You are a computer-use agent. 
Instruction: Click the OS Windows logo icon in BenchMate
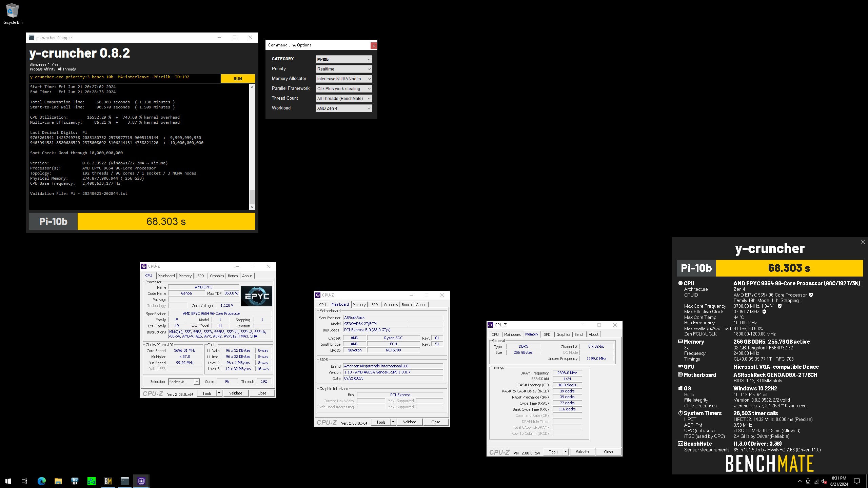680,389
